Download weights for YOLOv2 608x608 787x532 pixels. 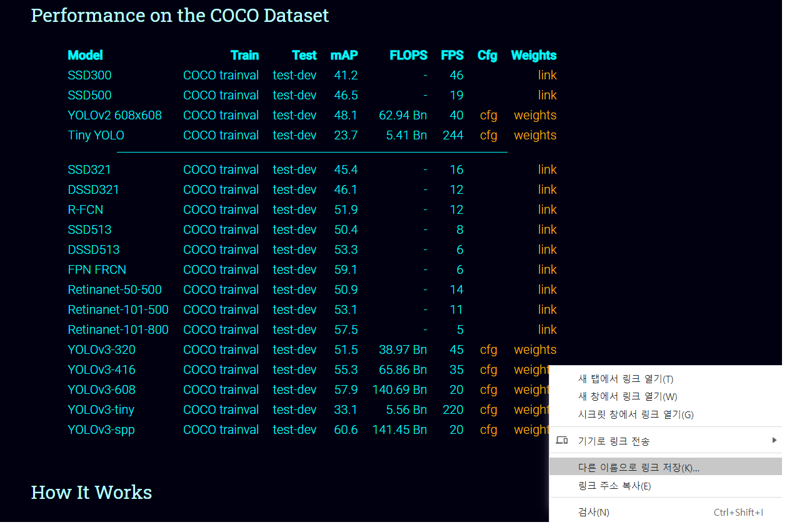pos(535,115)
